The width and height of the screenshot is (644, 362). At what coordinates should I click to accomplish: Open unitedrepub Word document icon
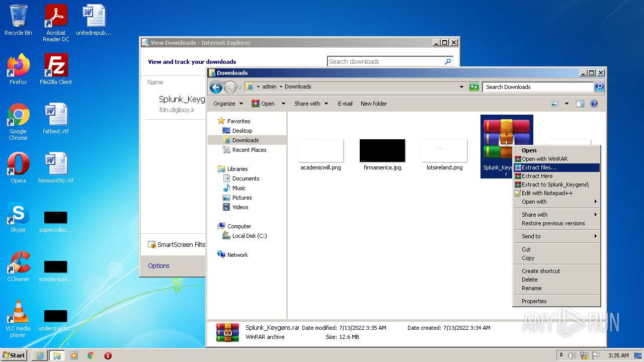(94, 20)
